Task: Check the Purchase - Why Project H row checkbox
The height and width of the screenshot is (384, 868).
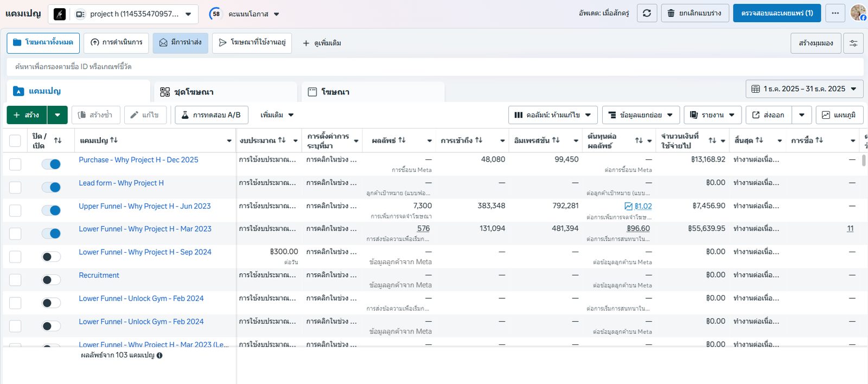Action: coord(15,164)
